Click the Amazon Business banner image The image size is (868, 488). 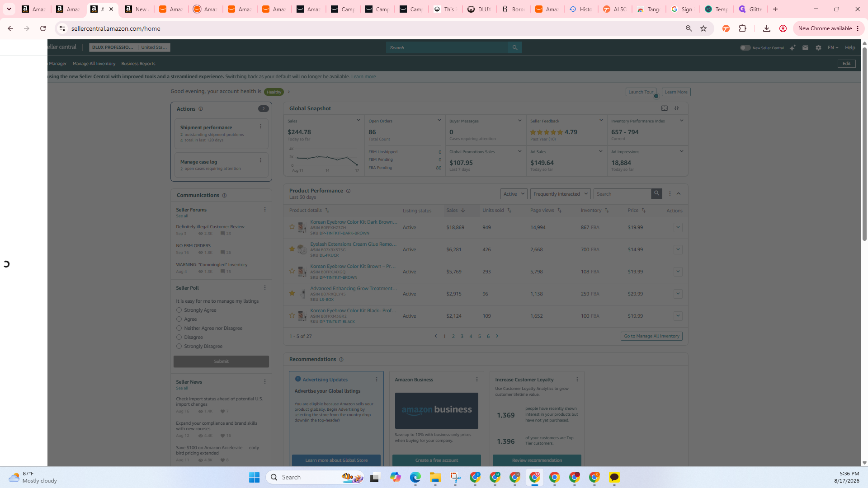[x=437, y=411]
